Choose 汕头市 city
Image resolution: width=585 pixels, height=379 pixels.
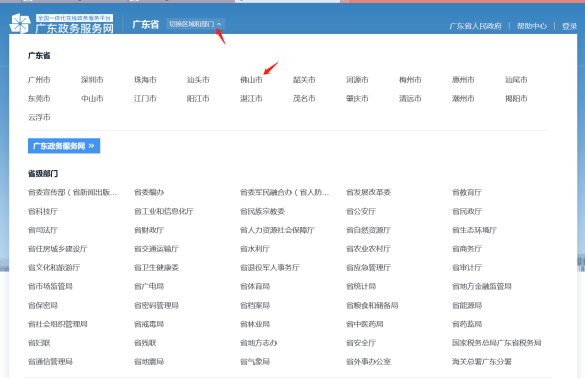pyautogui.click(x=198, y=80)
